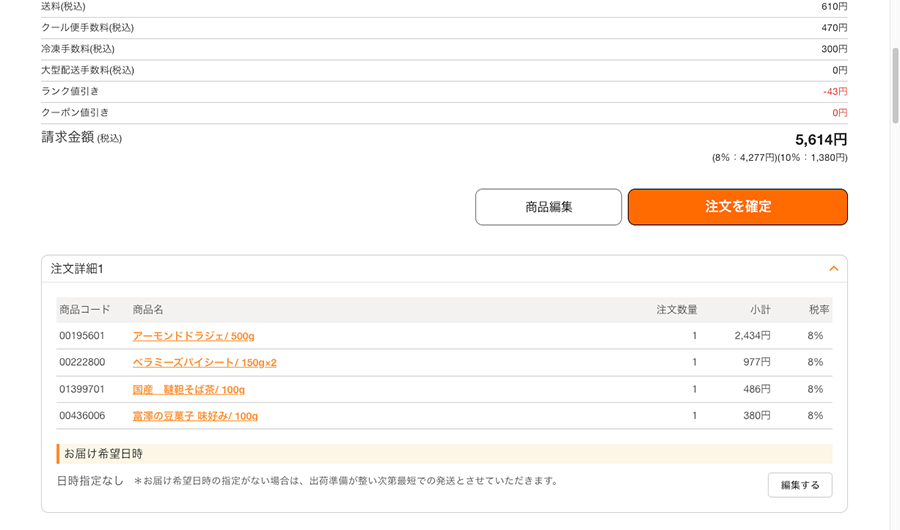Open 商品編集 to edit items

[548, 207]
